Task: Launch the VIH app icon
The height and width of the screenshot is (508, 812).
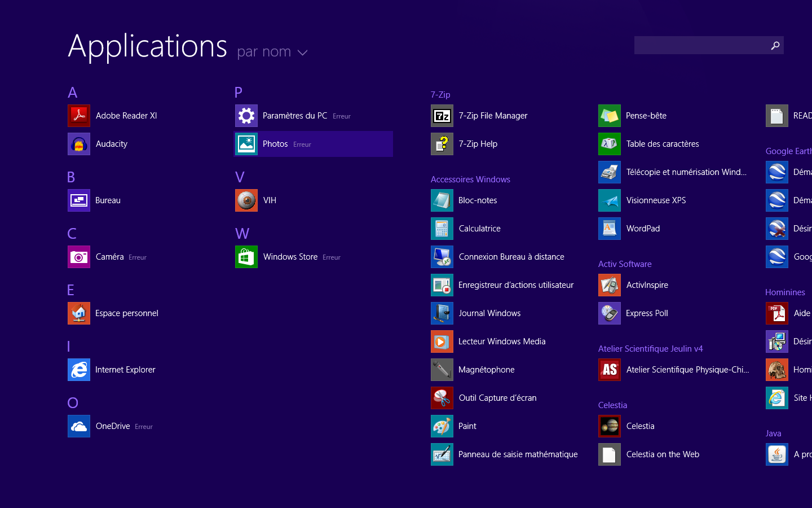Action: [246, 200]
